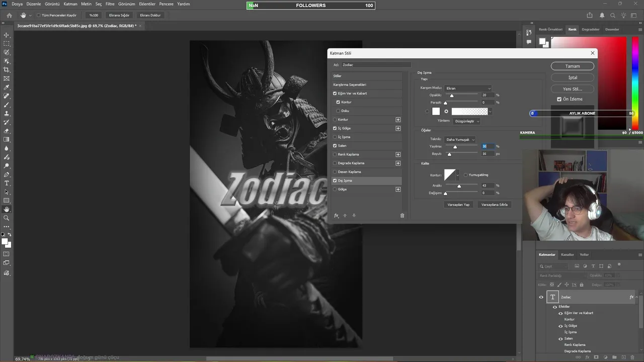Open the Pencere menu
The image size is (644, 362).
coord(166,4)
